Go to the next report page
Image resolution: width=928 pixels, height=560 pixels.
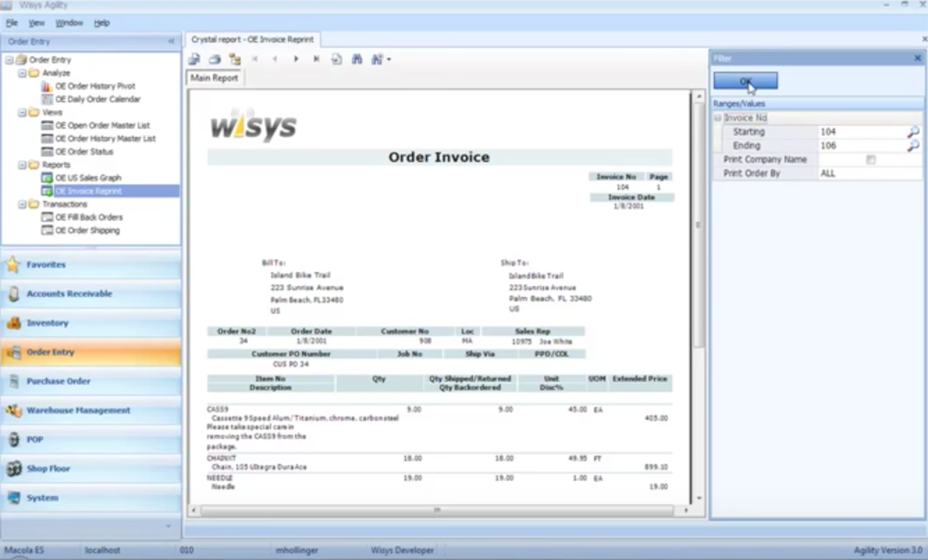(296, 59)
